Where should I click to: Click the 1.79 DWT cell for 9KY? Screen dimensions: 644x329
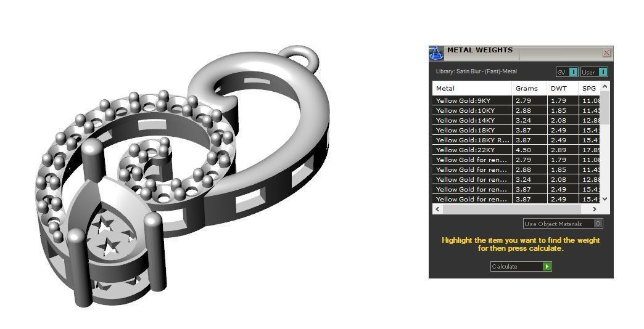pos(563,100)
